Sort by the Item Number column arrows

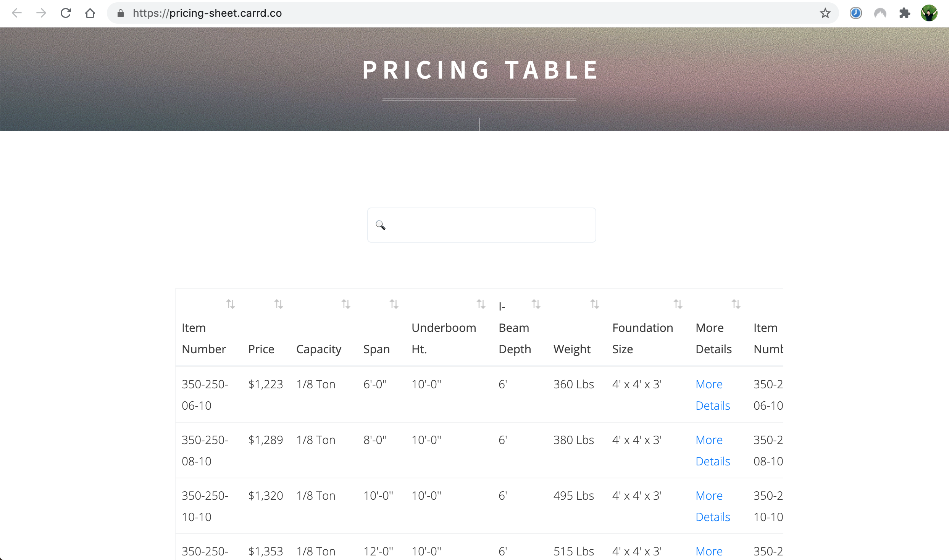click(231, 304)
